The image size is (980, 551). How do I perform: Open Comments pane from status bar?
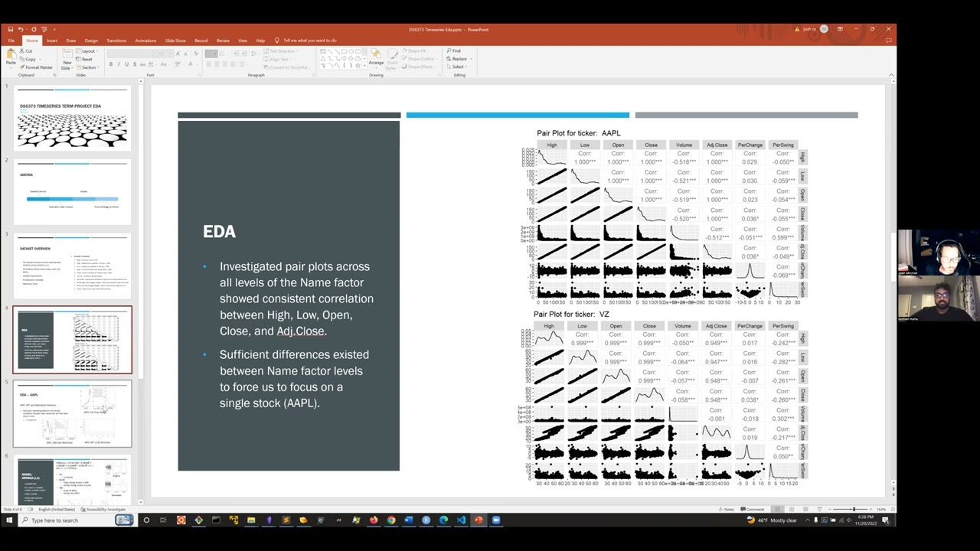click(752, 509)
